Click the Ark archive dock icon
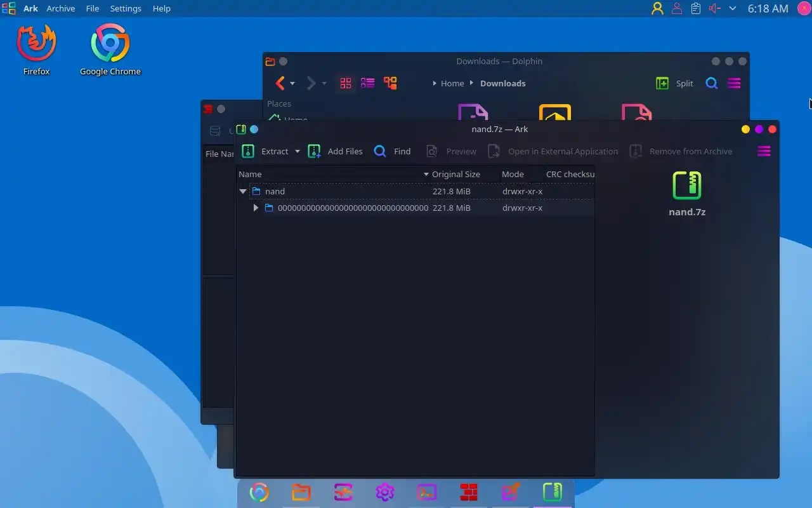Viewport: 812px width, 508px height. pyautogui.click(x=553, y=492)
